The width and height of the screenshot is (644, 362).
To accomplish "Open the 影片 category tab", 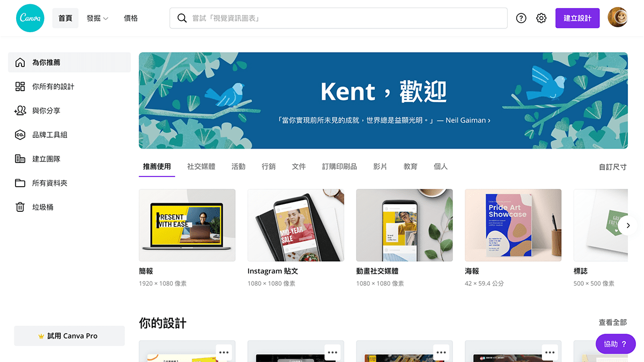I will [x=380, y=166].
